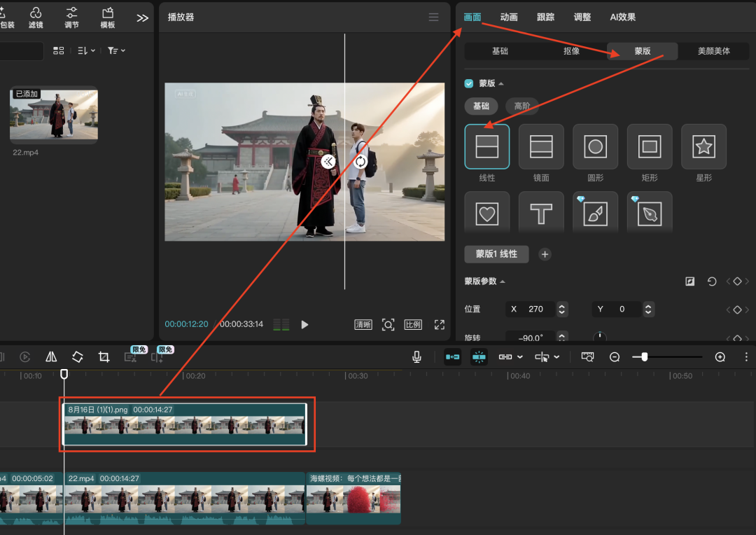
Task: Open fullscreen preview in player
Action: click(x=439, y=324)
